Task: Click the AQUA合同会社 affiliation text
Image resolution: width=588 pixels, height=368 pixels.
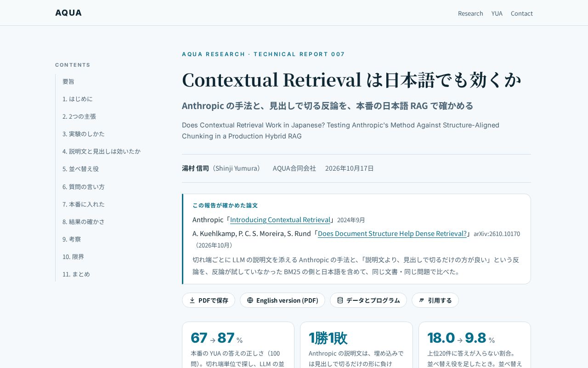Action: 294,168
